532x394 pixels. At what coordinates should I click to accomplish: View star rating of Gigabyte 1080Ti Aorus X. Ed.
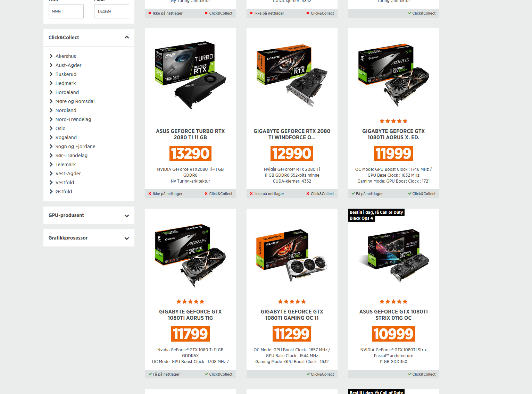click(393, 121)
